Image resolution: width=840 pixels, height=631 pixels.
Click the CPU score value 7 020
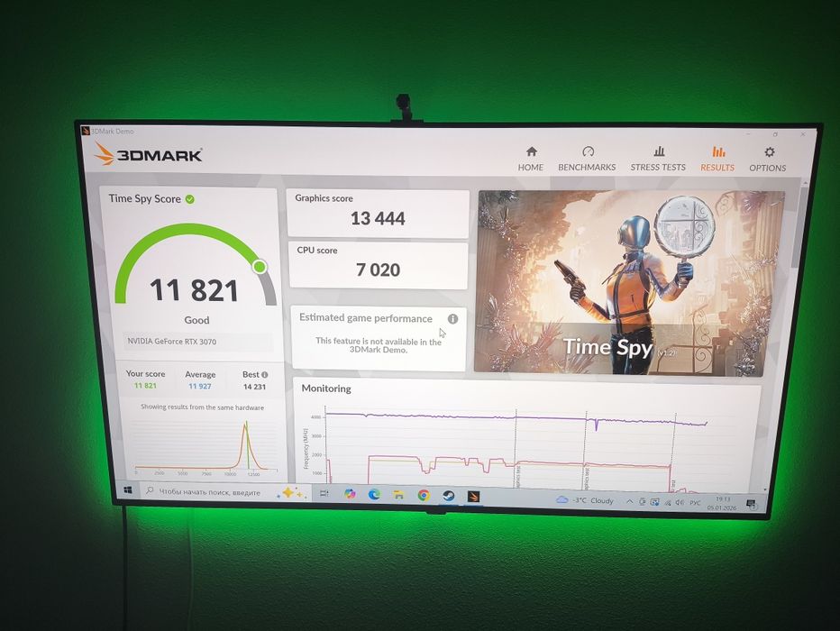pyautogui.click(x=379, y=270)
